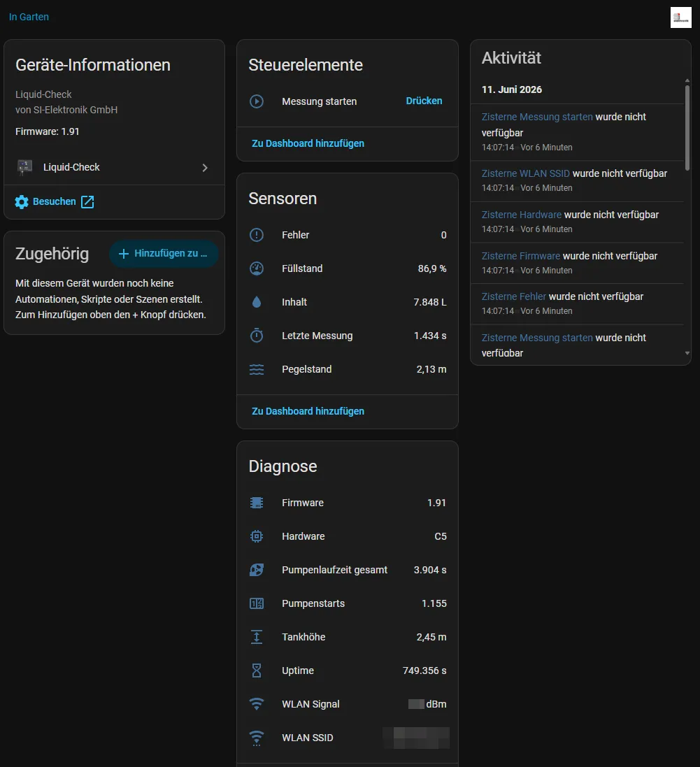700x767 pixels.
Task: Click Zu Dashboard hinzufügen under Sensoren
Action: (308, 411)
